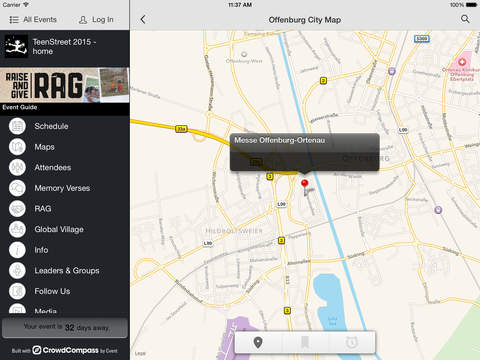Click the red map pin marker
480x360 pixels.
pos(304,183)
